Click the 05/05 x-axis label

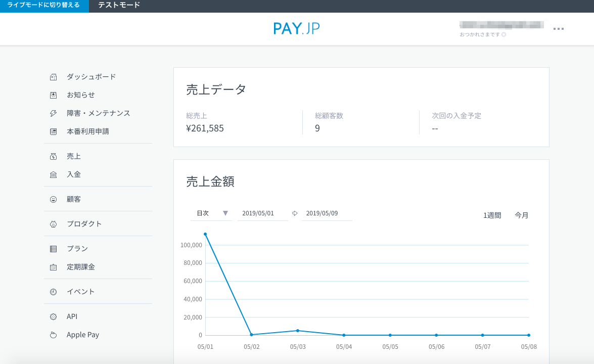[x=390, y=347]
